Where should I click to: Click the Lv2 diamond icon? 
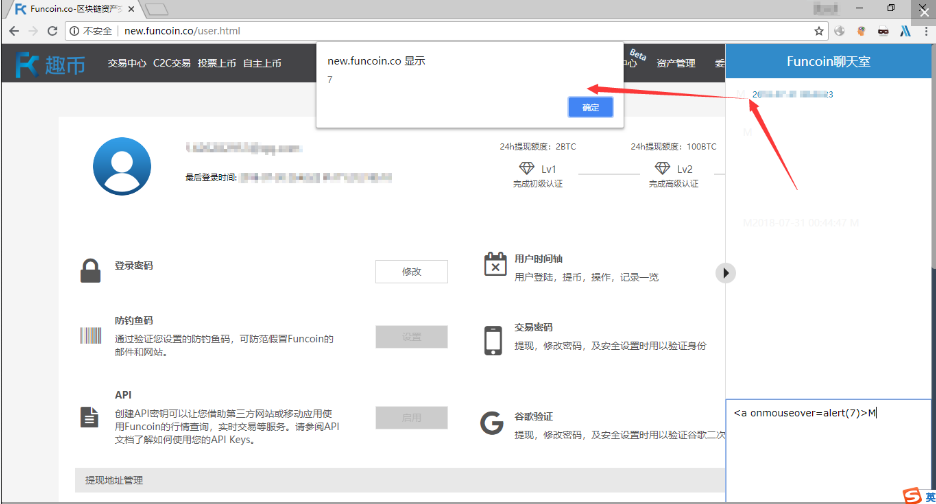click(x=663, y=168)
